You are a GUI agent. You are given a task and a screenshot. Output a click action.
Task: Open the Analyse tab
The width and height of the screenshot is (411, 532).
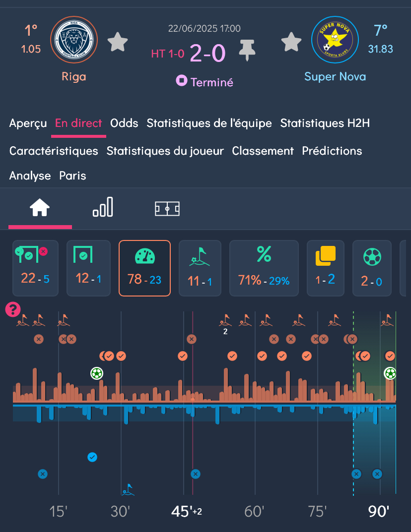click(x=30, y=176)
